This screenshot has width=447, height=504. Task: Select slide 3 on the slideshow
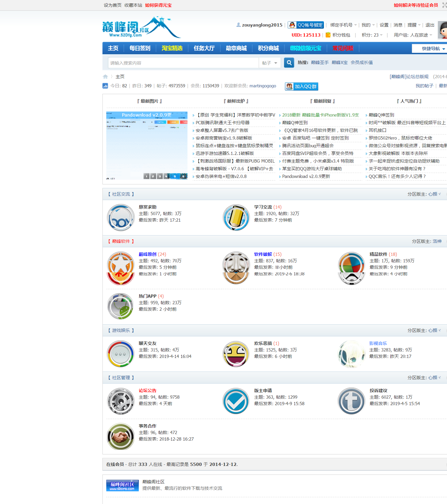coord(160,176)
